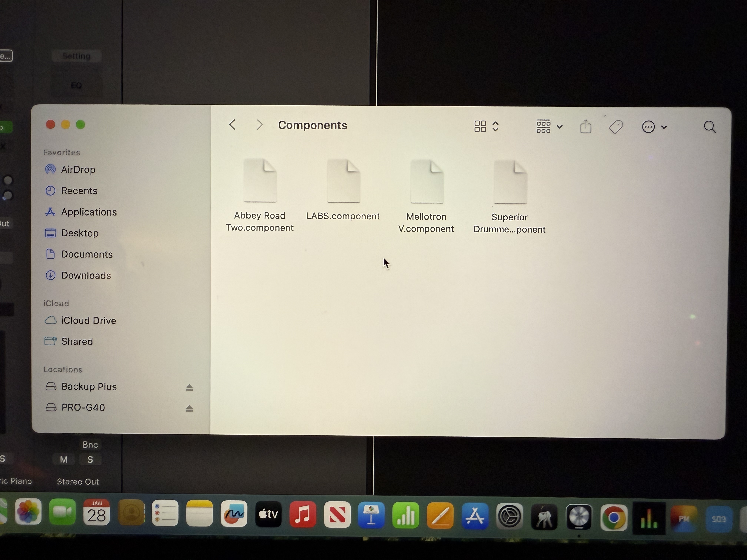Open Documents from the sidebar
Image resolution: width=747 pixels, height=560 pixels.
(87, 254)
